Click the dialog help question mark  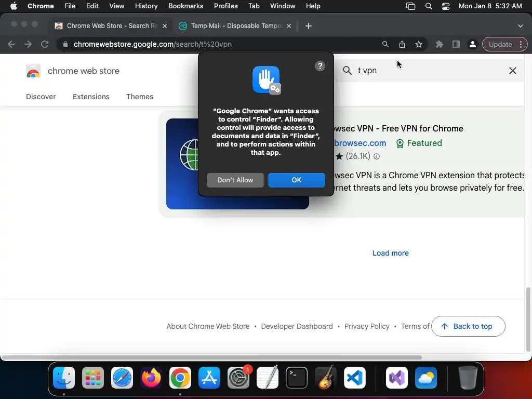(320, 66)
